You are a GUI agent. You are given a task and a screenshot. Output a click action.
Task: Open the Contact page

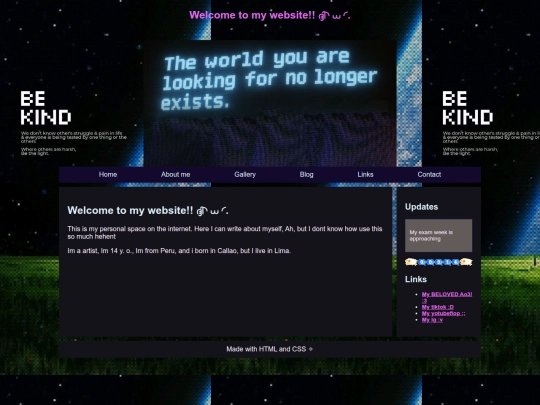tap(429, 175)
